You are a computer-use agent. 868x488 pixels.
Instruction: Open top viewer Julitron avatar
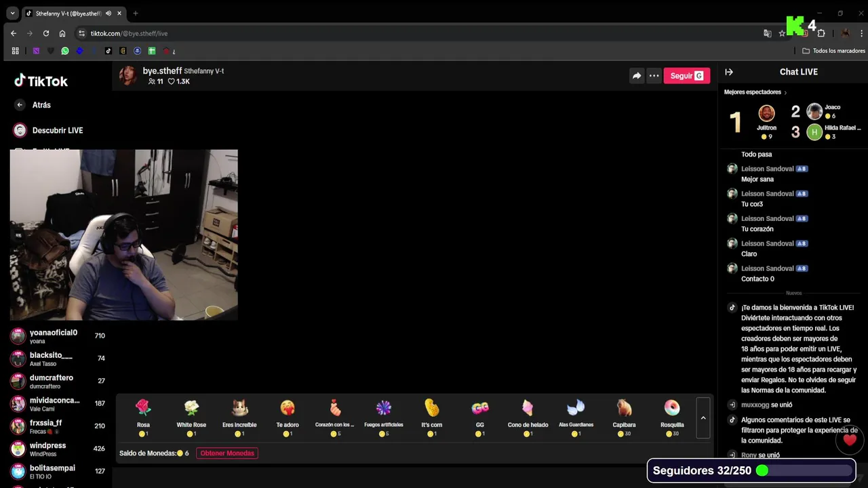click(x=766, y=113)
